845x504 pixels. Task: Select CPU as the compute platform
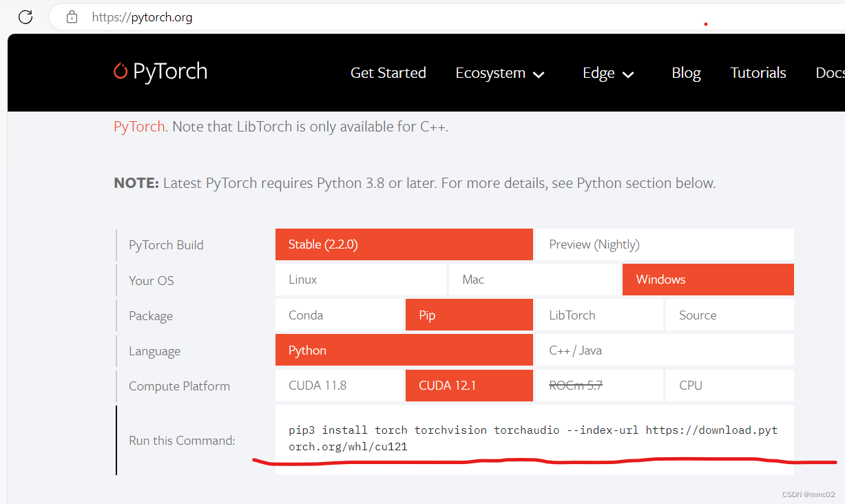click(x=729, y=385)
